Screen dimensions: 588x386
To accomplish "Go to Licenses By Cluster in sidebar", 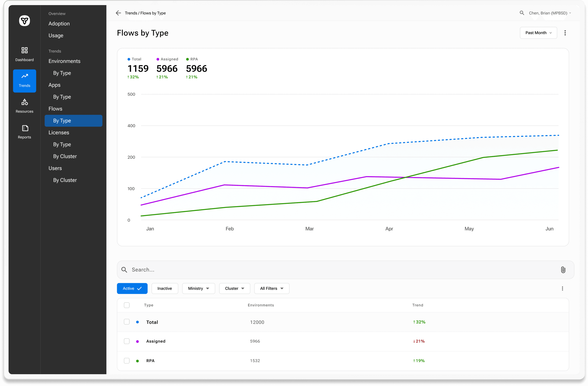I will tap(65, 157).
